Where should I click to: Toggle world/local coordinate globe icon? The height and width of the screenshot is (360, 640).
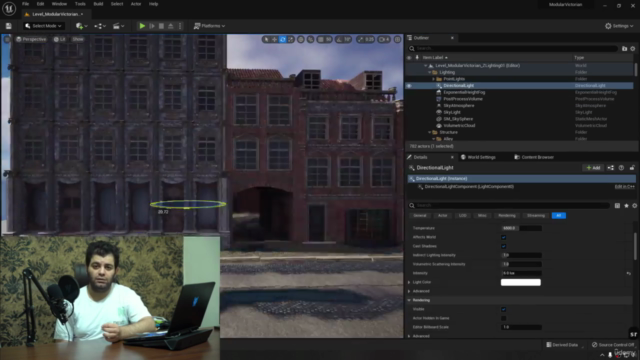pyautogui.click(x=301, y=39)
